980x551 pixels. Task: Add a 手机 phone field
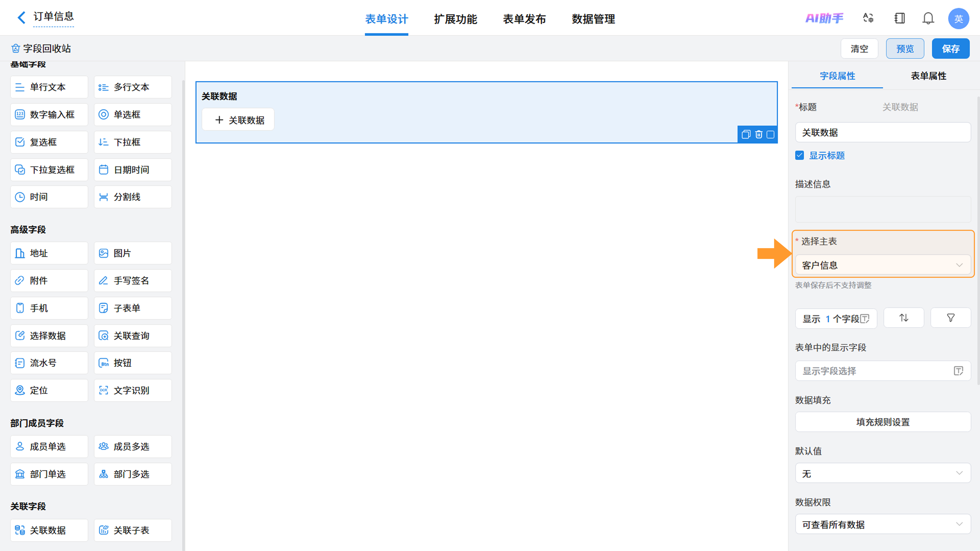coord(49,308)
